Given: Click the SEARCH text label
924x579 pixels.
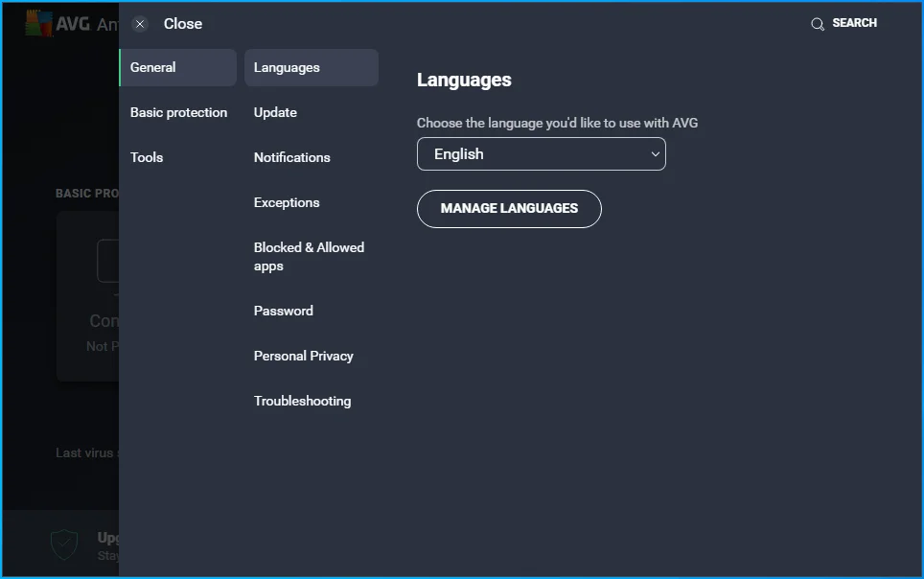Looking at the screenshot, I should click(854, 23).
